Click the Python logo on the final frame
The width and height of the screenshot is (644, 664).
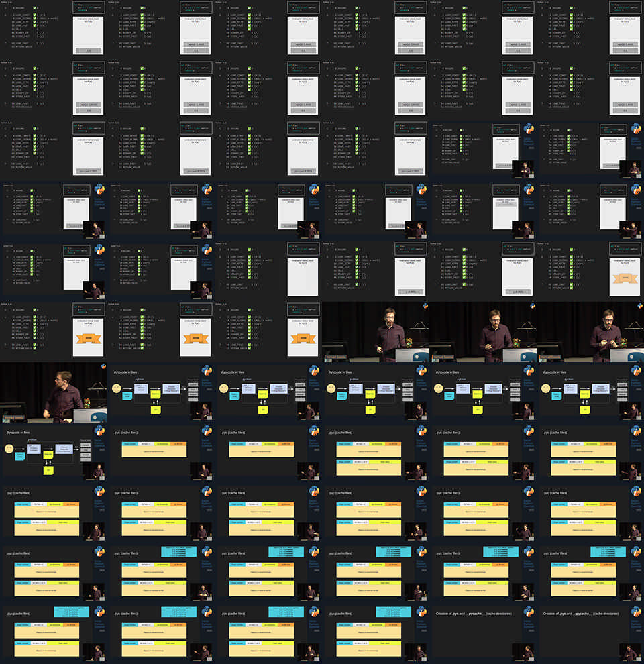(x=636, y=612)
